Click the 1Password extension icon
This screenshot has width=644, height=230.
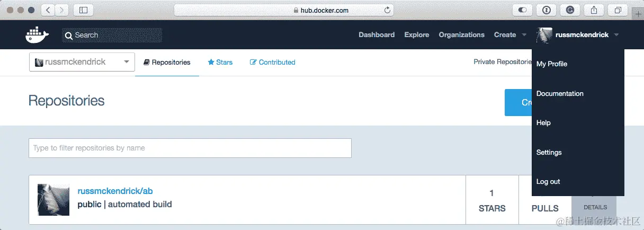click(546, 10)
